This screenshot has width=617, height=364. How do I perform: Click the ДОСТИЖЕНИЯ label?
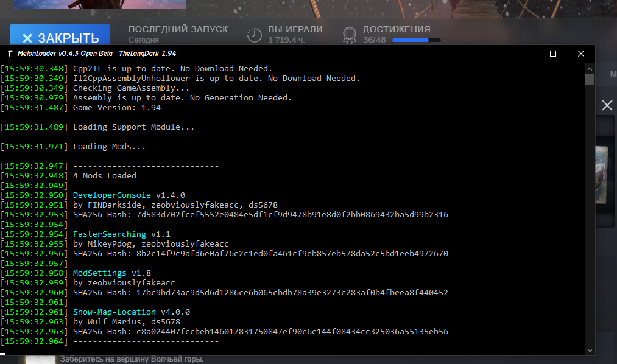397,29
